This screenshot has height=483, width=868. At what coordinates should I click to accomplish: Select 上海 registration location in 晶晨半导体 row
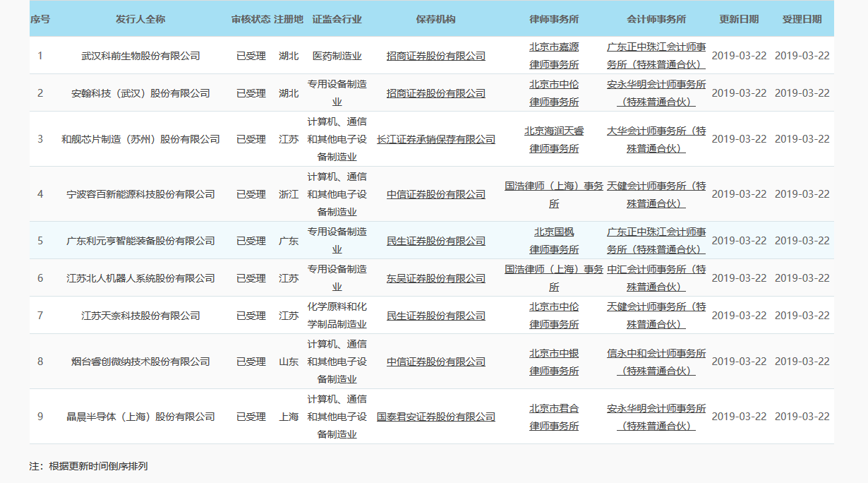289,417
